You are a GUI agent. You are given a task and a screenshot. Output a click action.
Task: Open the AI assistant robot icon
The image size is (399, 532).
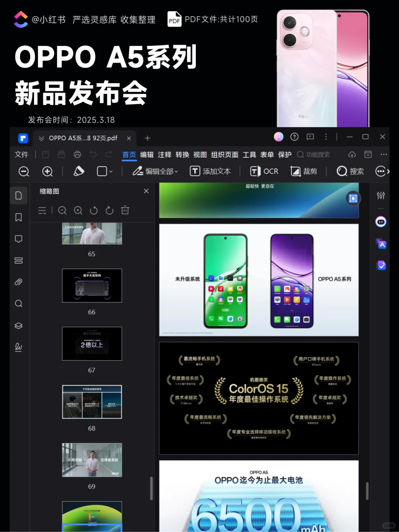[x=381, y=222]
